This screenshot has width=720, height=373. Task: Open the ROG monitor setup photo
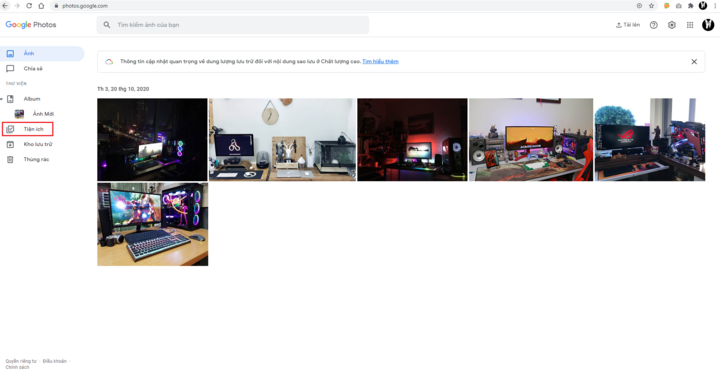650,140
